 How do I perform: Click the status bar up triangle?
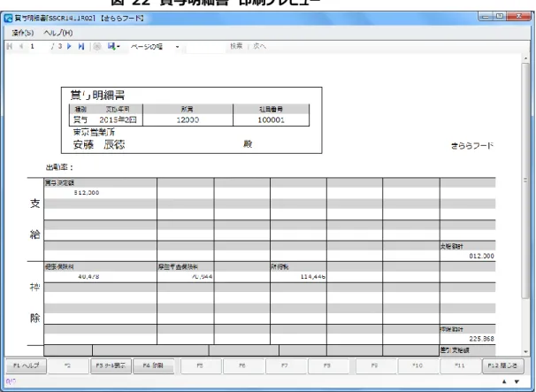(x=504, y=381)
